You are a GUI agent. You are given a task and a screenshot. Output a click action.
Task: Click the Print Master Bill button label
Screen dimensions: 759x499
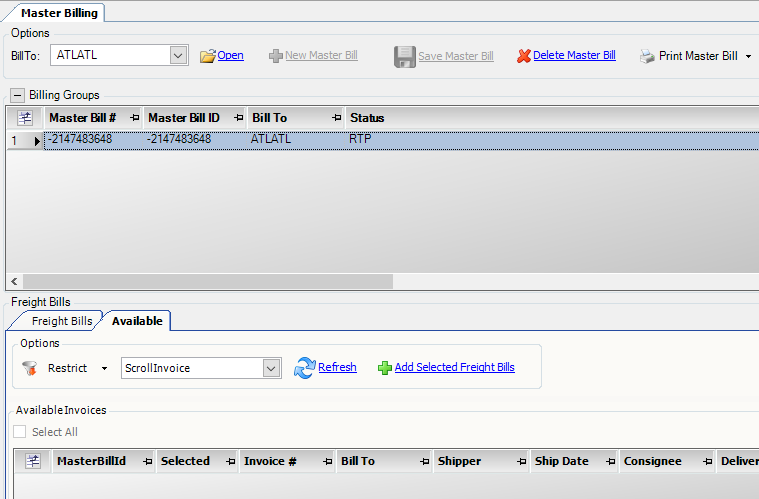[698, 56]
